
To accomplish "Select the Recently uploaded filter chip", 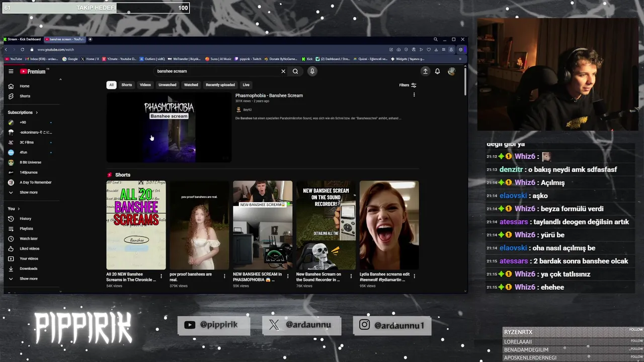I will point(220,85).
